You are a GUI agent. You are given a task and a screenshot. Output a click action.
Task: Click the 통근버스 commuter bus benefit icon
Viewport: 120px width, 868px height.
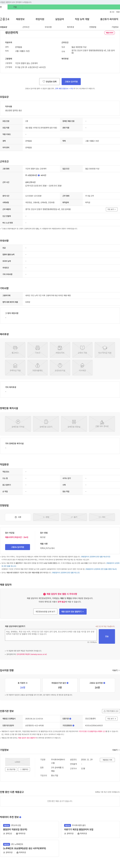pos(15,350)
